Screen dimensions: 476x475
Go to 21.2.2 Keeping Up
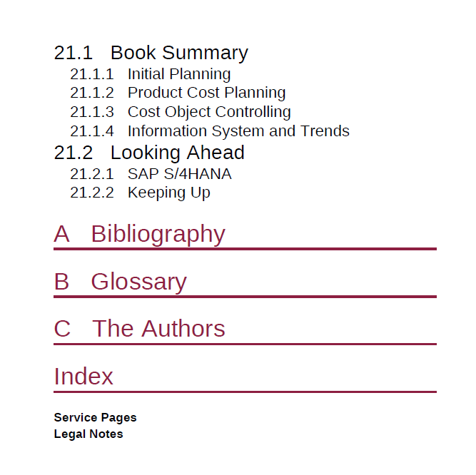140,193
